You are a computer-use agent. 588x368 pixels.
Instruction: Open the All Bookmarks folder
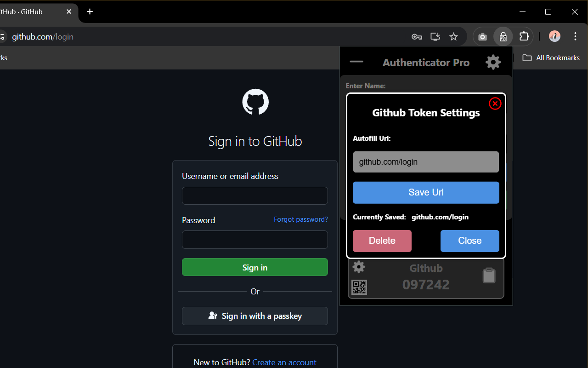coord(551,57)
